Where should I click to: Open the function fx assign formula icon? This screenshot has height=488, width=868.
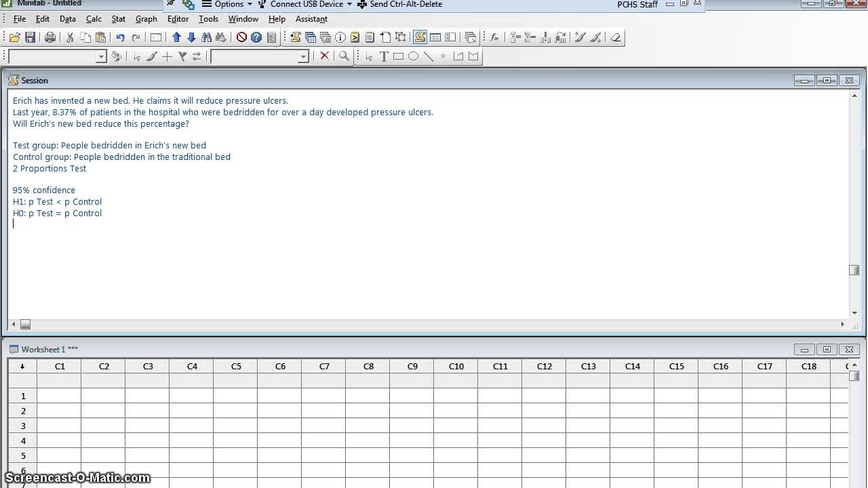494,38
